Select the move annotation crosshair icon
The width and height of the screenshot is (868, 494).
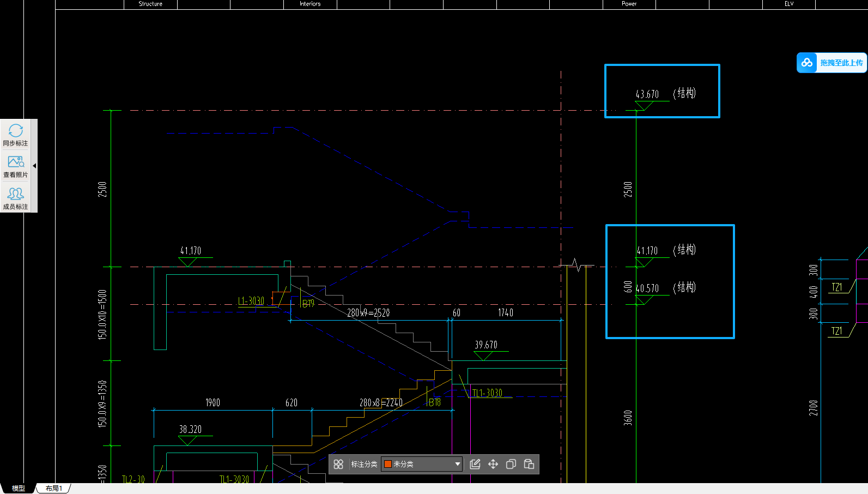(493, 464)
